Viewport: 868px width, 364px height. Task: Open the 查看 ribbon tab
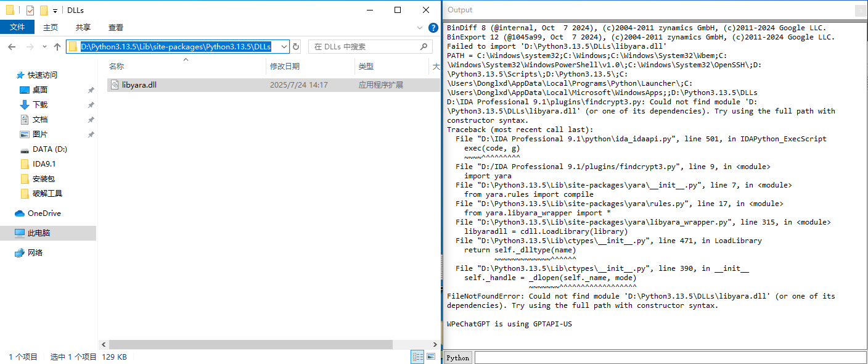pyautogui.click(x=116, y=27)
